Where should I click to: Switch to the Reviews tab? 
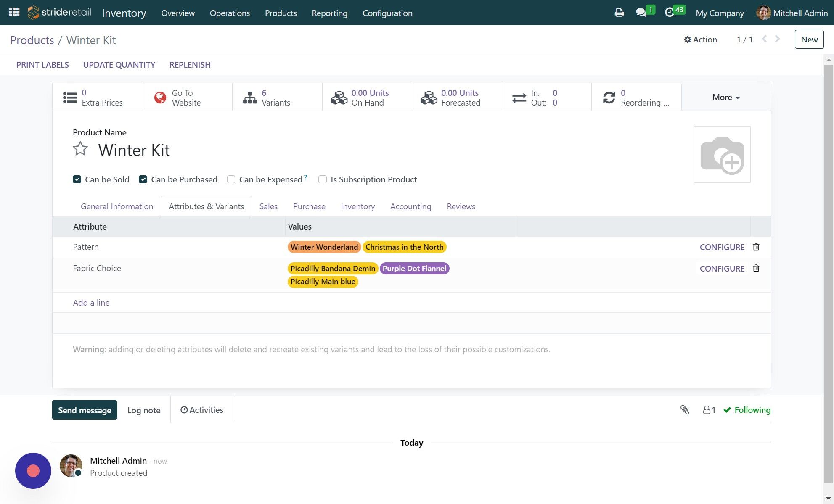(x=461, y=206)
